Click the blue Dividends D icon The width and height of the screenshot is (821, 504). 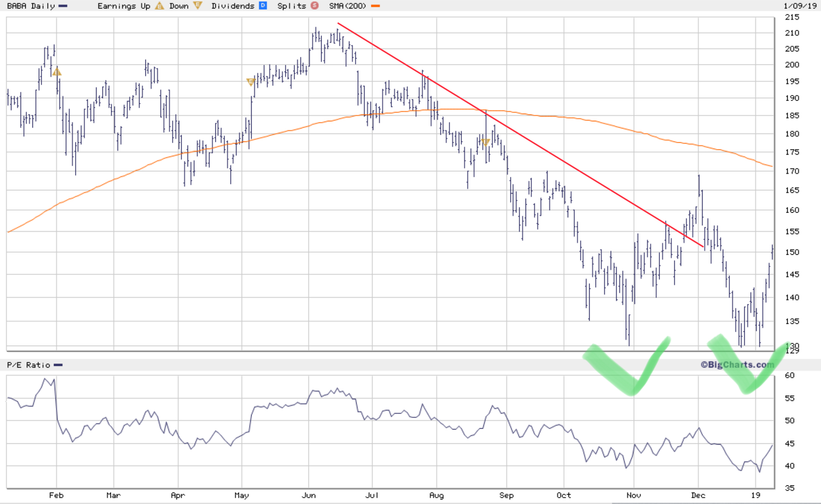pos(263,5)
